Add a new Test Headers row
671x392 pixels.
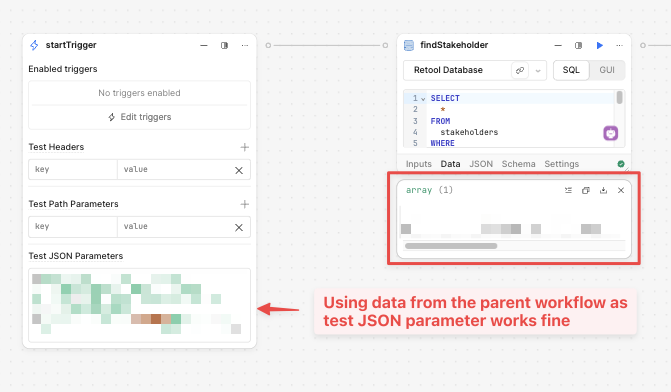tap(244, 147)
